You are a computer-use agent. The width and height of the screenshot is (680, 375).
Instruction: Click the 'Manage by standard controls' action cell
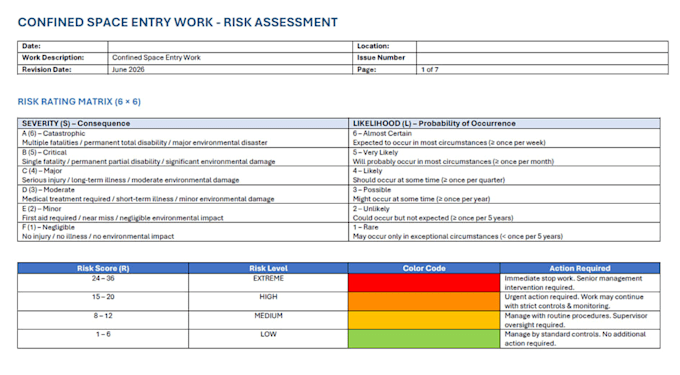point(580,339)
